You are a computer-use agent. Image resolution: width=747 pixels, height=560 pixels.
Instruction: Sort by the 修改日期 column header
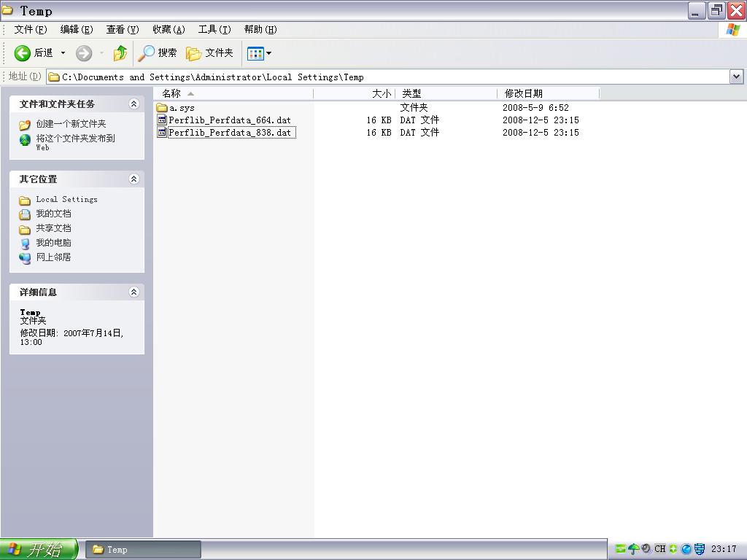(x=548, y=93)
